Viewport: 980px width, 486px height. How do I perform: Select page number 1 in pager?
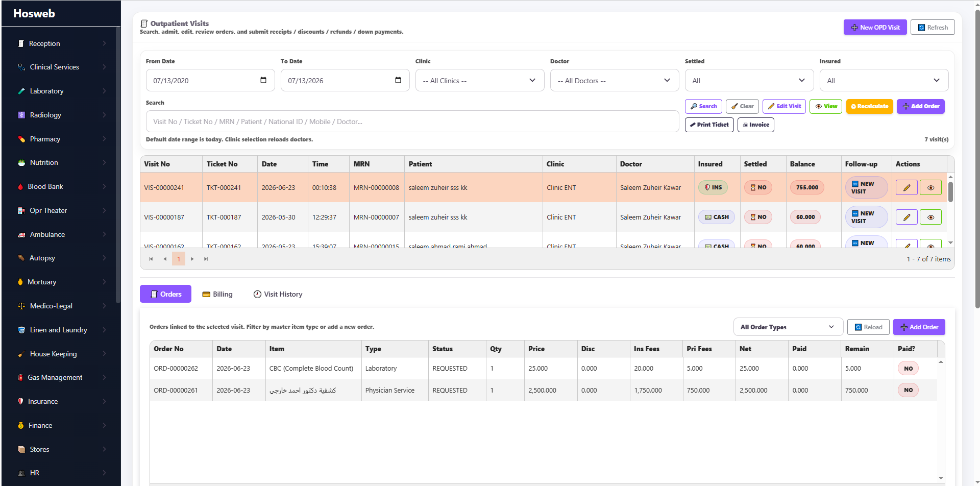[x=179, y=259]
